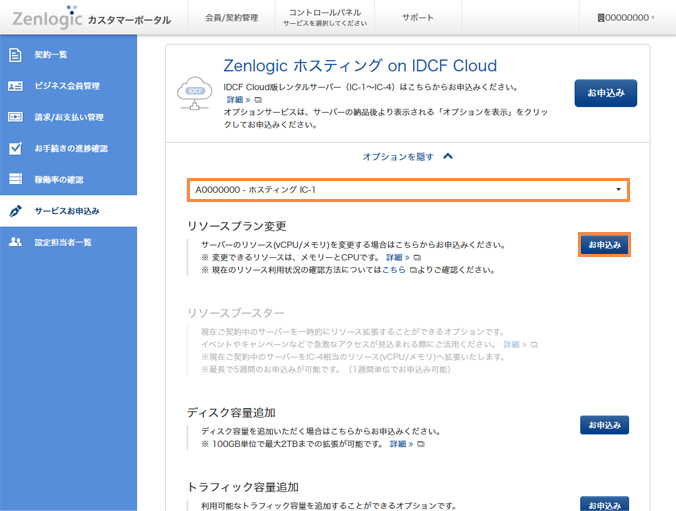Click the IDCF cloud icon
This screenshot has height=511, width=676.
click(194, 93)
